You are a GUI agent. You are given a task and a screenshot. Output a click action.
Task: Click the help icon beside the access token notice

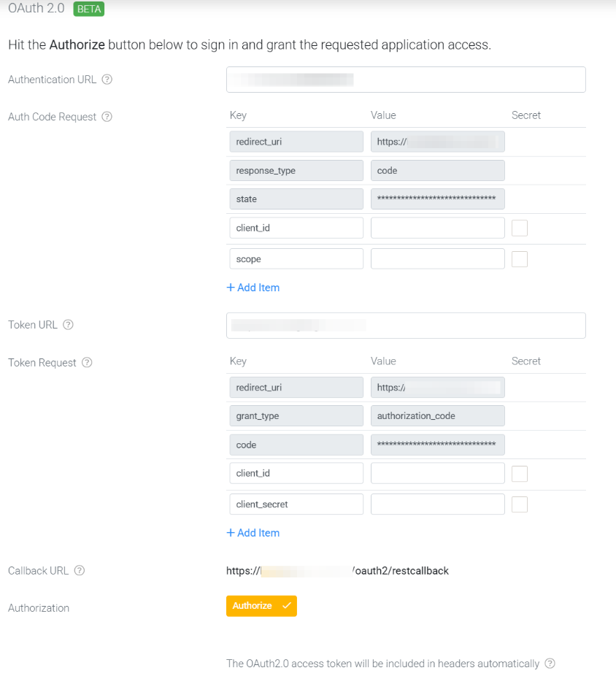550,663
